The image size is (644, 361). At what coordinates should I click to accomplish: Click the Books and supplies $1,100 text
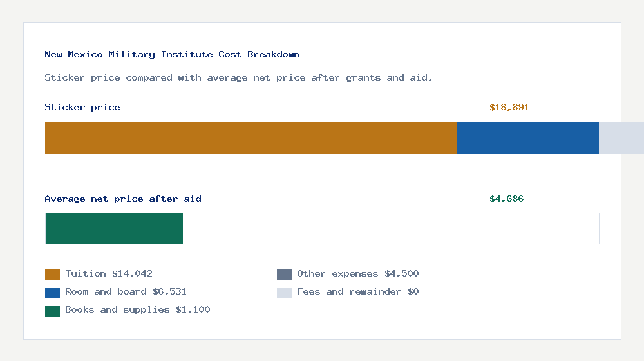[x=137, y=309]
